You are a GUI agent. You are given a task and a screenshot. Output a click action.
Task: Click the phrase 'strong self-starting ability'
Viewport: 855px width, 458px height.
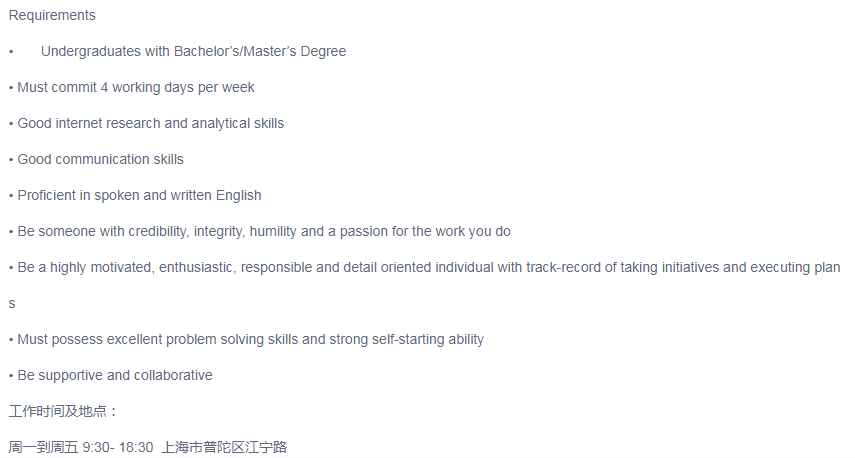coord(406,339)
